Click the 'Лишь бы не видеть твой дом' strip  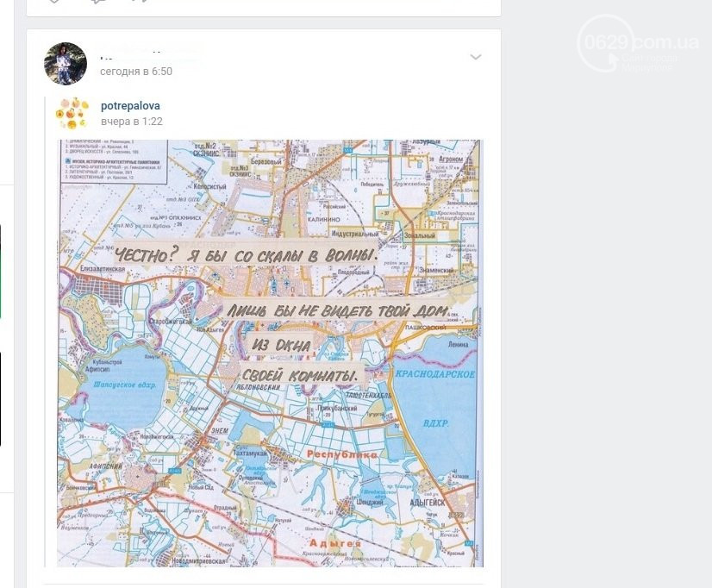point(338,310)
